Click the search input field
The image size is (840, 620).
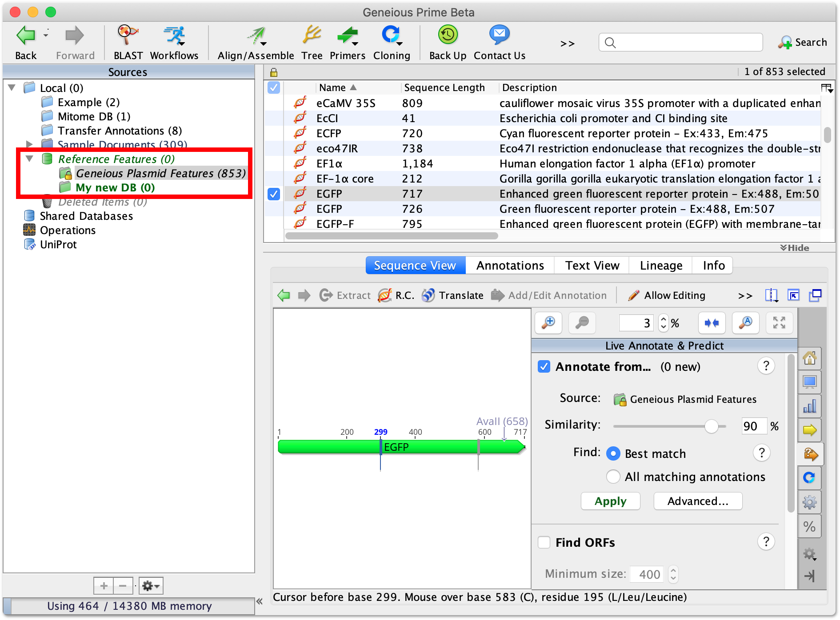click(680, 42)
